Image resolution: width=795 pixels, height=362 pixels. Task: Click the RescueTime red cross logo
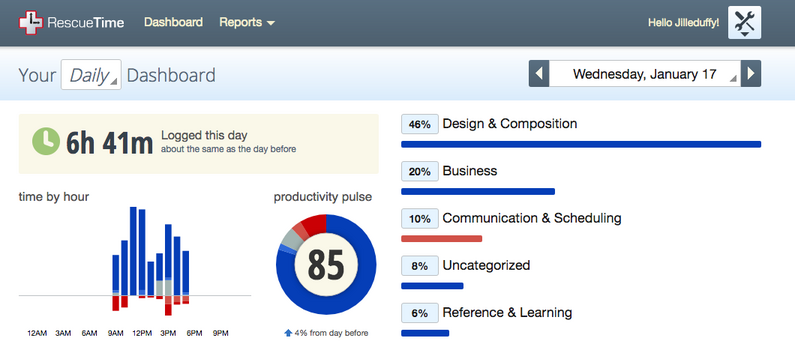pos(30,22)
